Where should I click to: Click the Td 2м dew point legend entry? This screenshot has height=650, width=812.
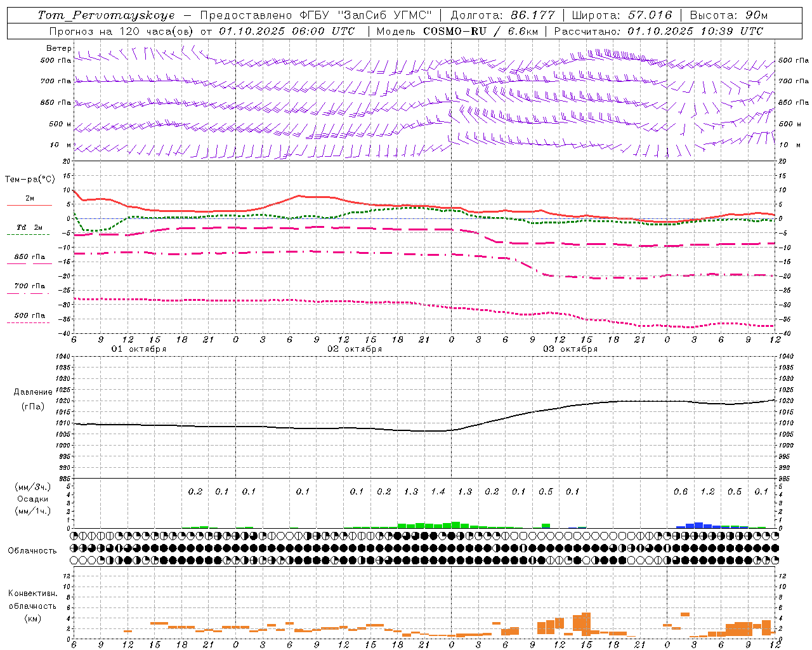30,227
